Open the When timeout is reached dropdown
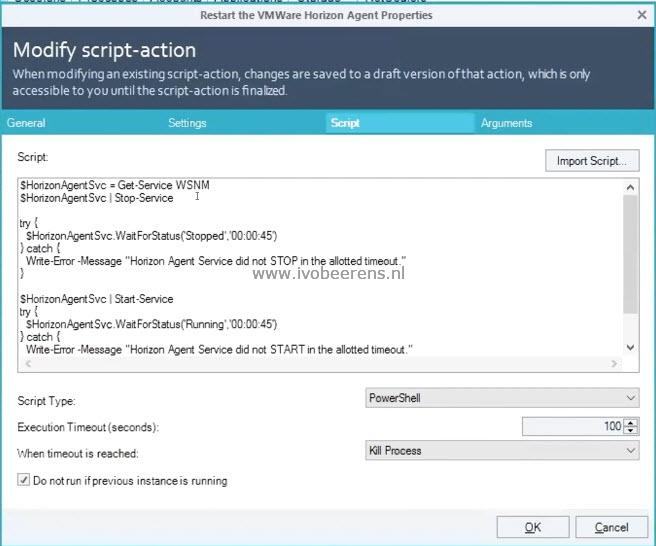 coord(502,451)
